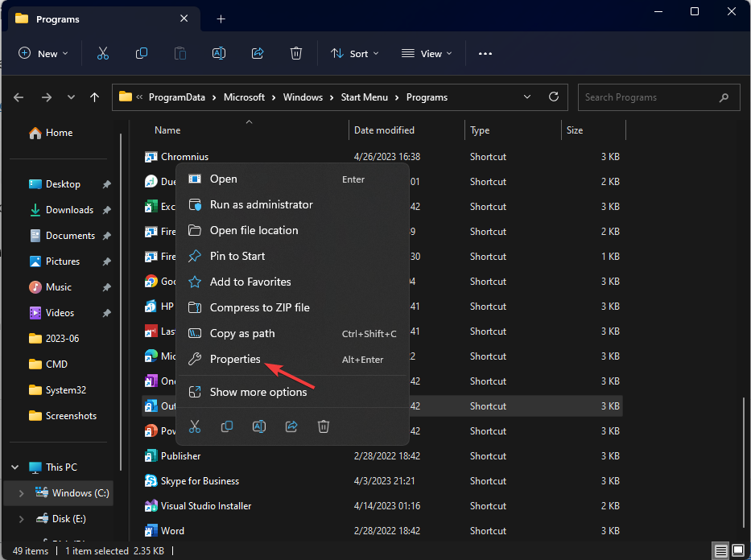Expand the address bar history dropdown
Screen dimensions: 751x560
coord(527,97)
